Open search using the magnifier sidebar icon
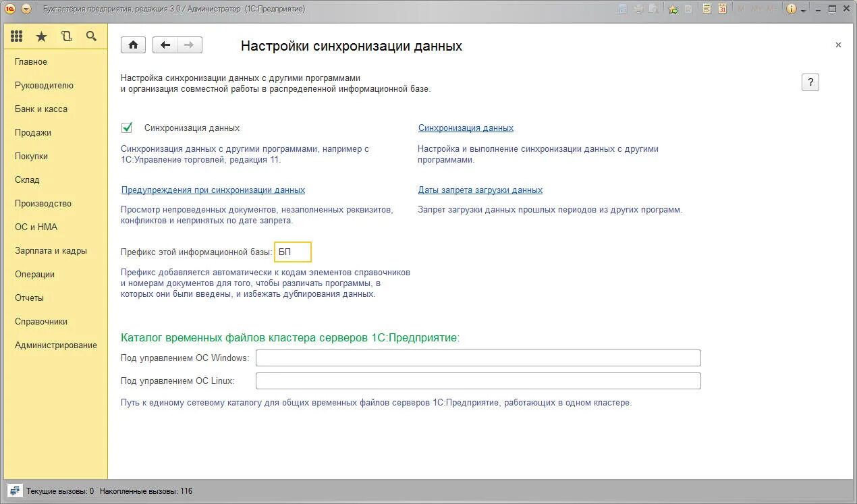Screen dimensions: 857x504 (x=92, y=36)
